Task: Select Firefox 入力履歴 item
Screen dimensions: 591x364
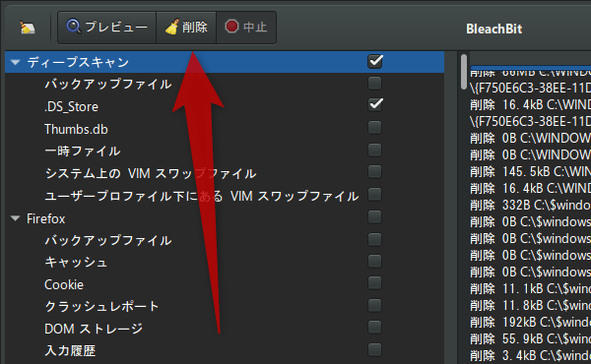Action: pos(70,351)
